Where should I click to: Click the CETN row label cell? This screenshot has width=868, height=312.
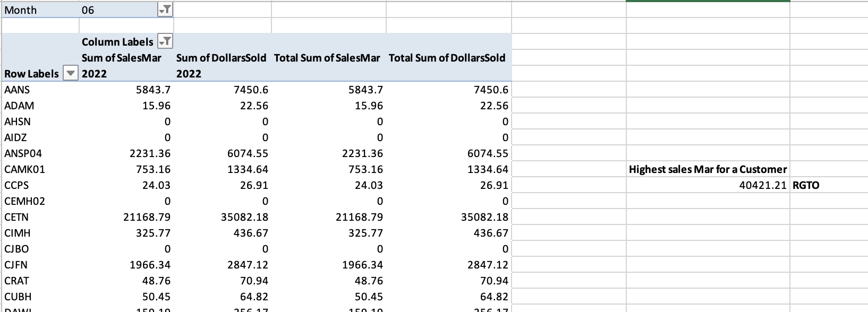click(x=16, y=217)
